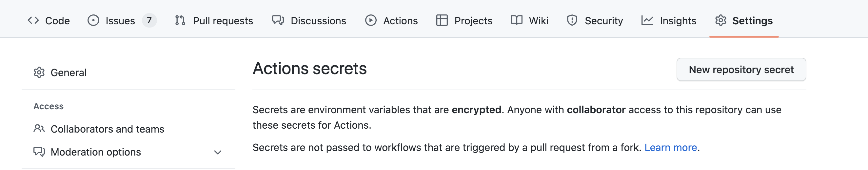Click the General gear icon in the sidebar
The image size is (868, 170).
tap(39, 73)
